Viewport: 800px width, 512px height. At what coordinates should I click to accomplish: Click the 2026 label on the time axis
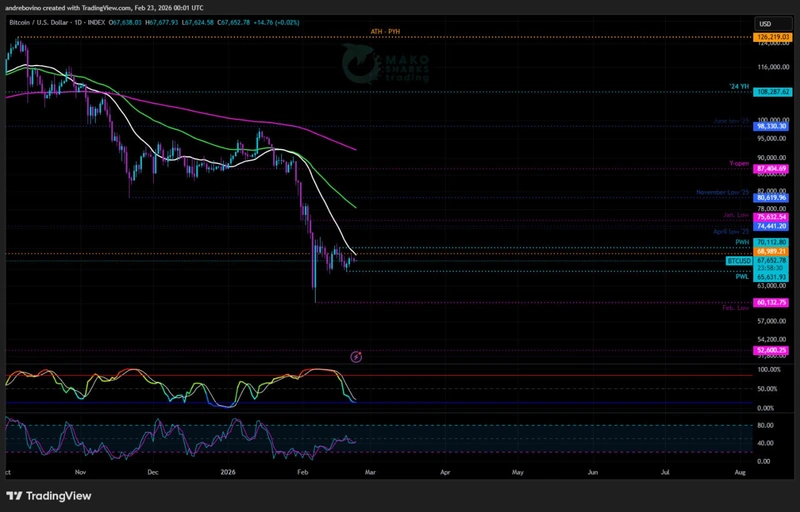[x=226, y=470]
